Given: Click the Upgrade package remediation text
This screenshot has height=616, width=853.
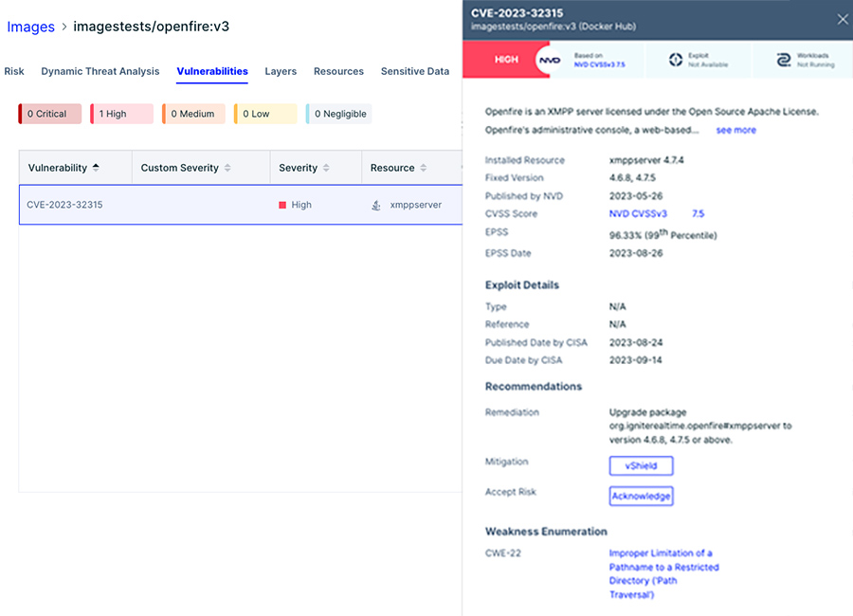Looking at the screenshot, I should (x=700, y=426).
